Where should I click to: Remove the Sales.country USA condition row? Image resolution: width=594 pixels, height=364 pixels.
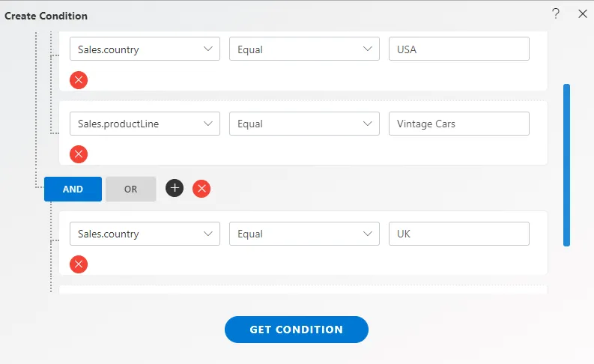click(x=79, y=80)
